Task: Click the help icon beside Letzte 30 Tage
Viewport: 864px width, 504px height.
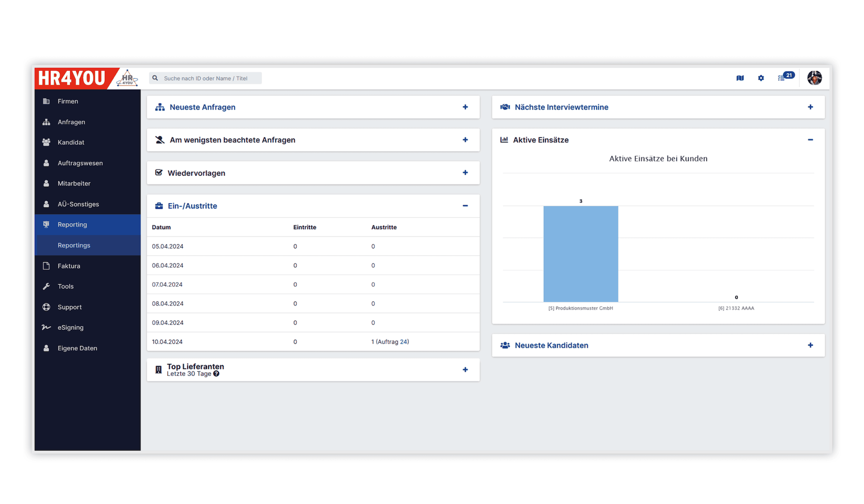Action: 216,374
